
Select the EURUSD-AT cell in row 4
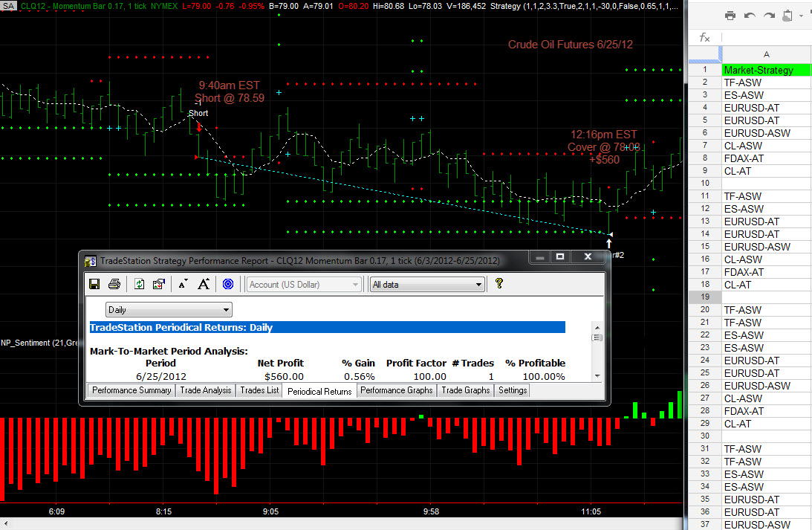[x=767, y=108]
